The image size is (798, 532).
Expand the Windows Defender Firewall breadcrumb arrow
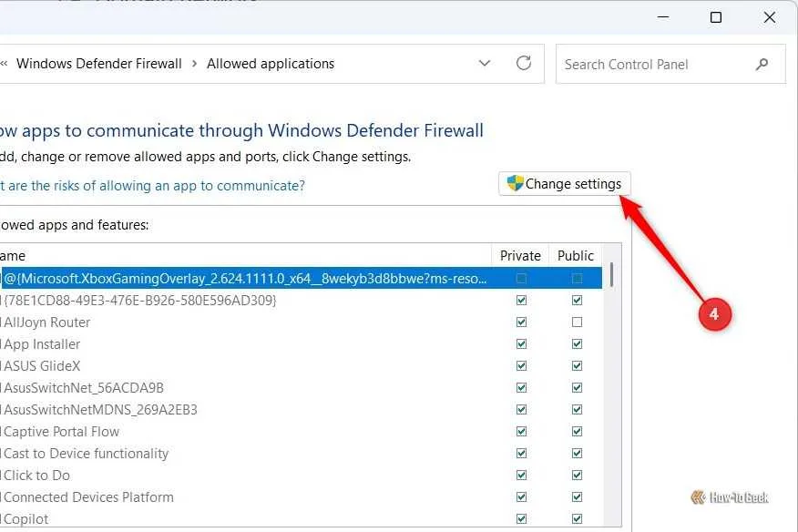click(194, 64)
